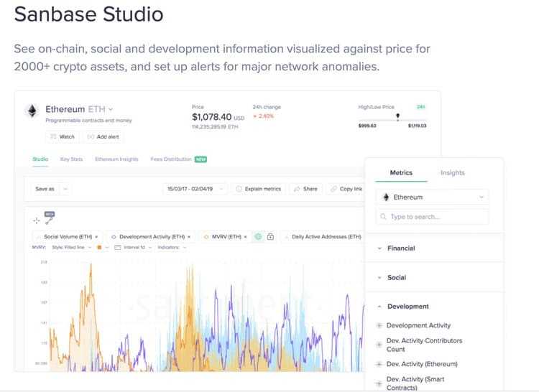Viewport: 539px width, 392px height.
Task: Select the beta drawing tool icon
Action: (x=49, y=218)
